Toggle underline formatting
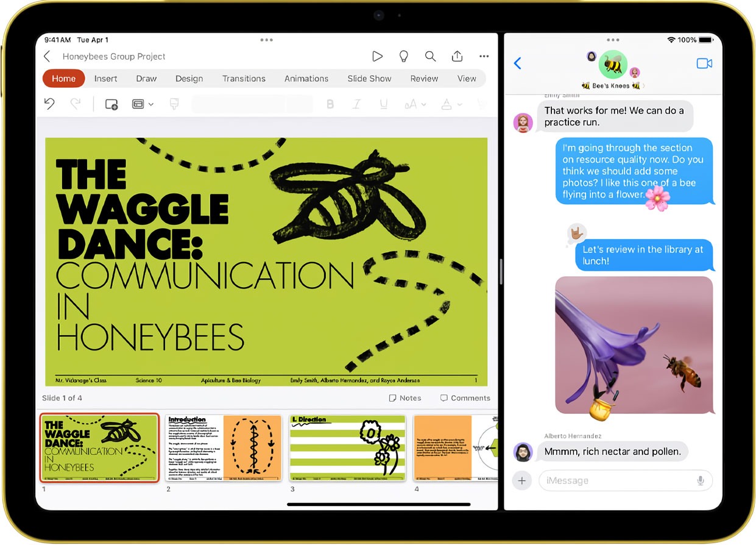 (x=383, y=104)
